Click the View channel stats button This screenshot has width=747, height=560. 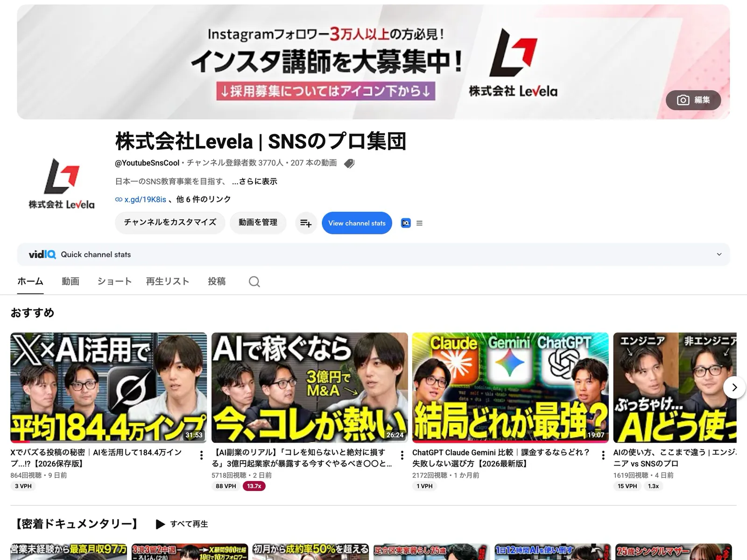[357, 223]
